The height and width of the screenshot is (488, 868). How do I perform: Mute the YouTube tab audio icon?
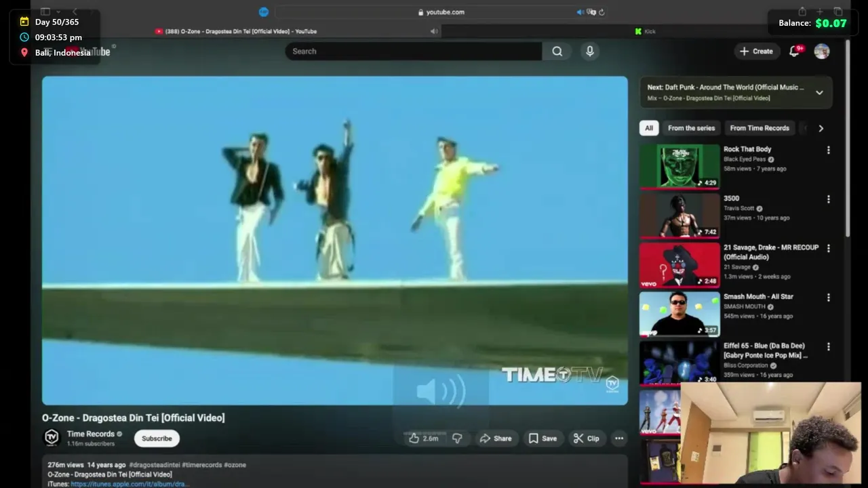coord(433,31)
